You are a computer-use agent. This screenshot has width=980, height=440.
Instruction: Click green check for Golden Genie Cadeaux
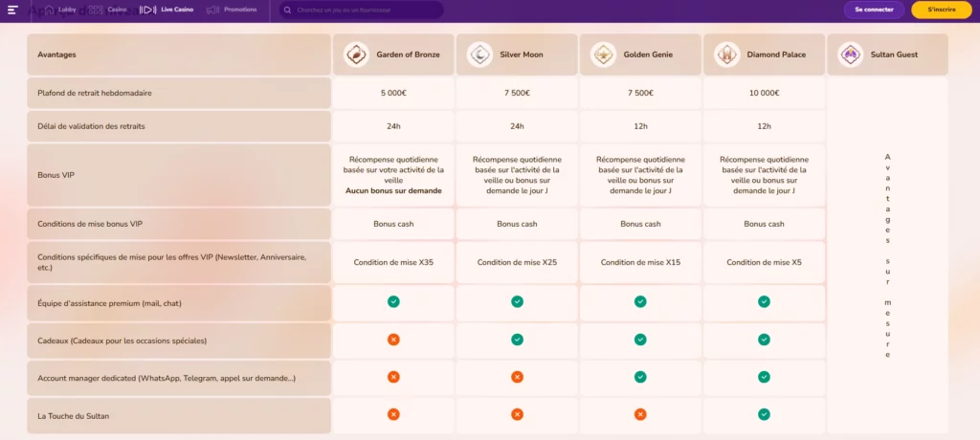click(640, 340)
